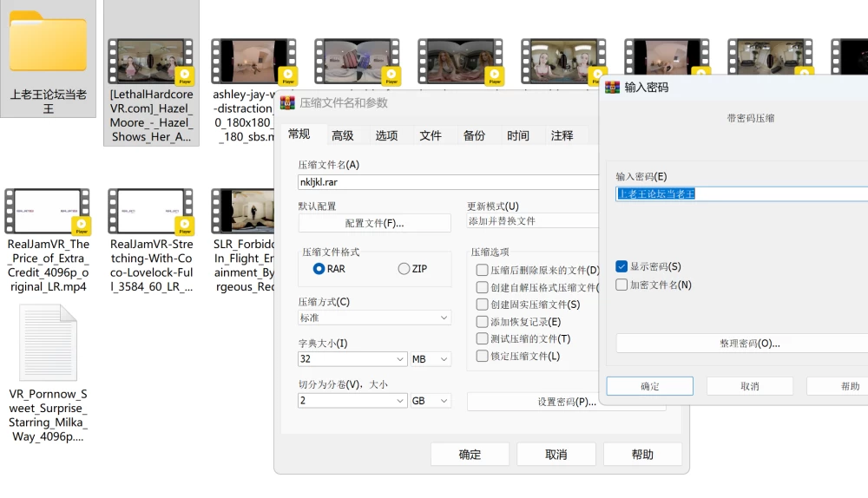Viewport: 868px width, 498px height.
Task: Switch to 备份 tab
Action: [x=474, y=135]
